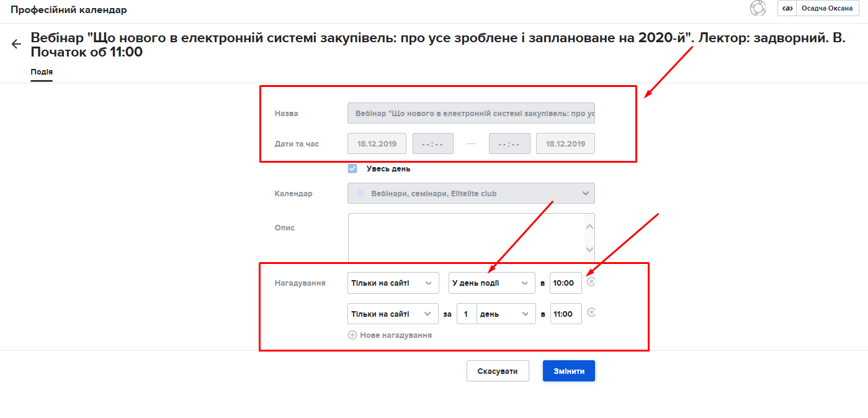This screenshot has height=418, width=868.
Task: Remove the first reminder with X icon
Action: pyautogui.click(x=591, y=281)
